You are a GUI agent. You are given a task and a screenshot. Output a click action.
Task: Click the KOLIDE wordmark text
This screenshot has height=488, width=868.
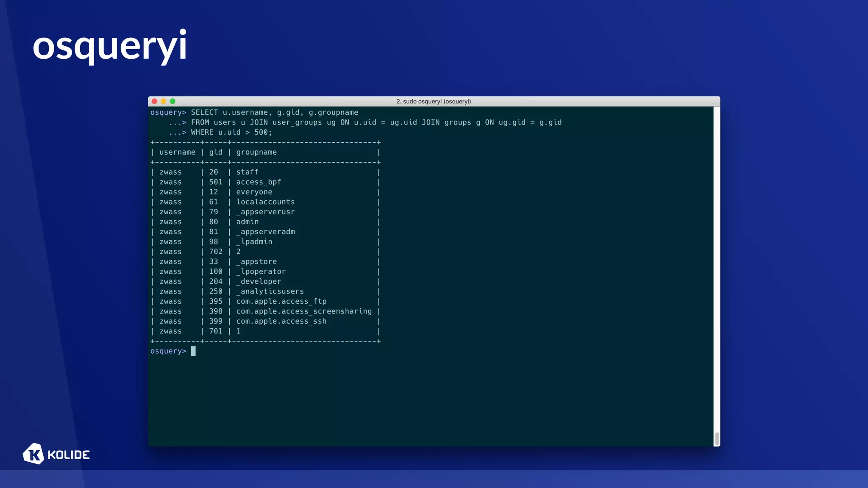coord(69,455)
